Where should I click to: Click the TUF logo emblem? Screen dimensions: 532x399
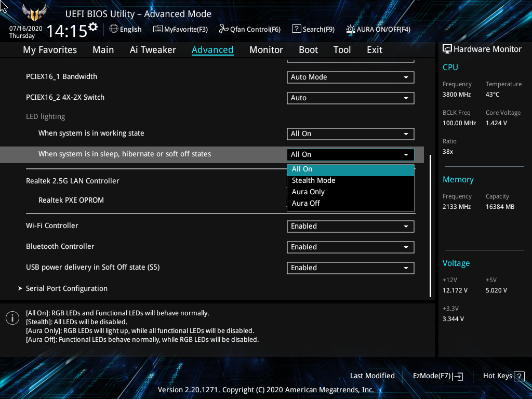pos(34,13)
